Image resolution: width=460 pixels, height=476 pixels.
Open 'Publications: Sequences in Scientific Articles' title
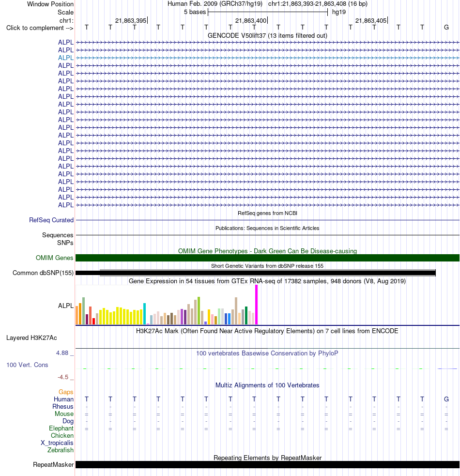tap(267, 228)
